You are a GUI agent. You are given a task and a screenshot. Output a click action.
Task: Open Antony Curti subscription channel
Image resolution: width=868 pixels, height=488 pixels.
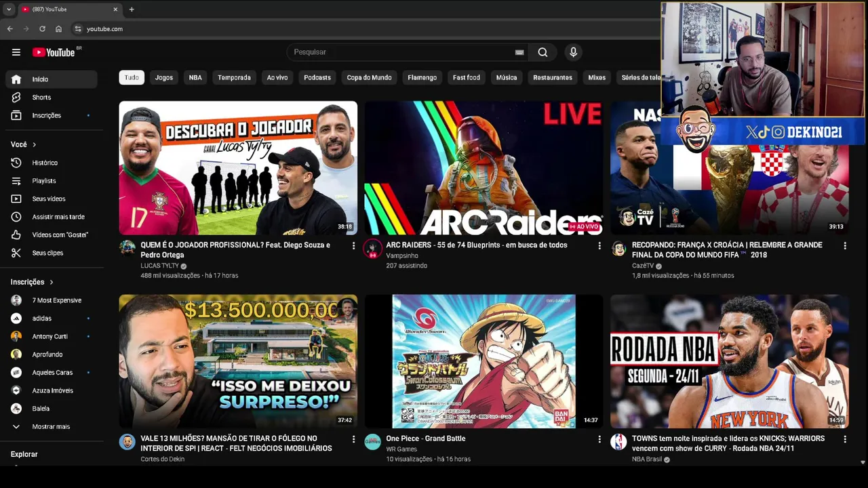coord(52,336)
